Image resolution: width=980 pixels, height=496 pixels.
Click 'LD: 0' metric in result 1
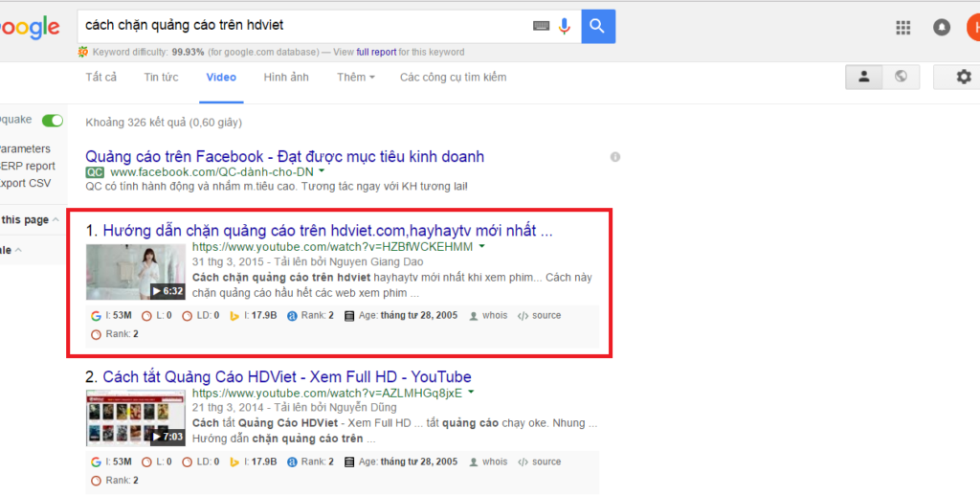click(200, 316)
